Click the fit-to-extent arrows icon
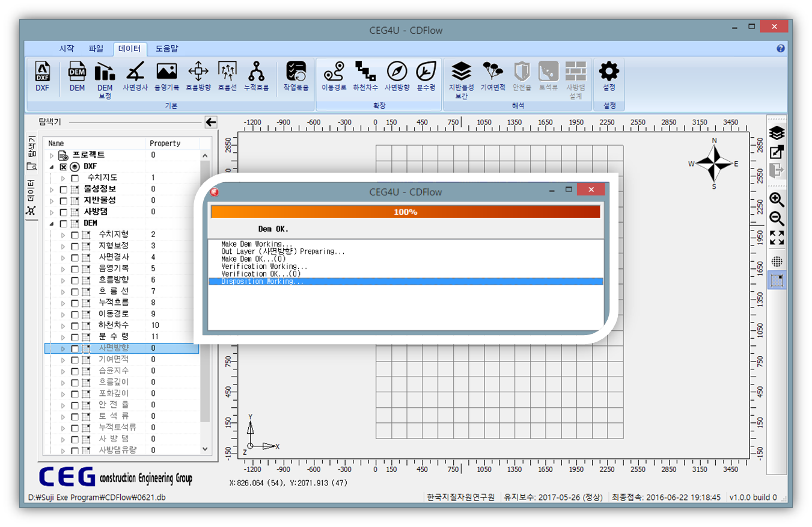The width and height of the screenshot is (812, 527). pos(777,238)
